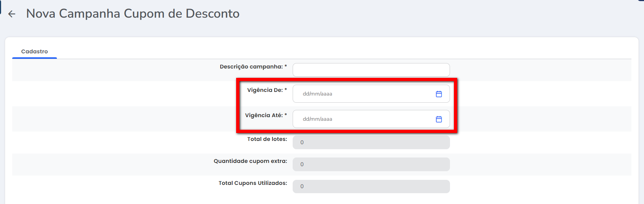The image size is (644, 204).
Task: Click the Total Cupons Utilizados field
Action: click(371, 186)
